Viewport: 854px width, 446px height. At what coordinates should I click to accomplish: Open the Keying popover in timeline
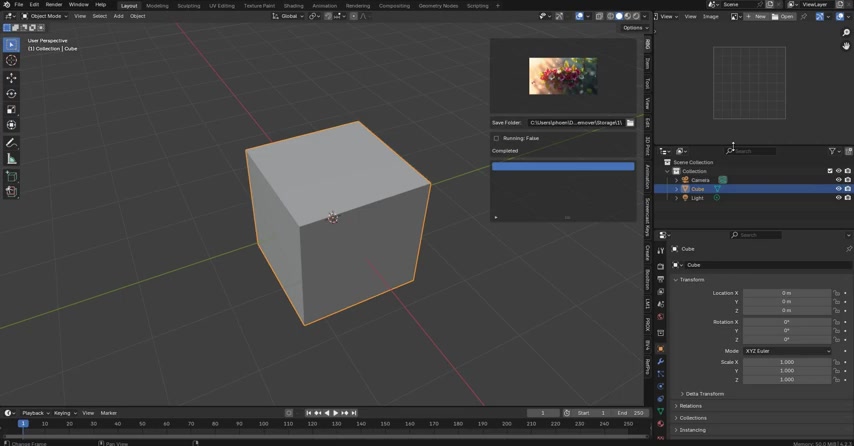(65, 413)
